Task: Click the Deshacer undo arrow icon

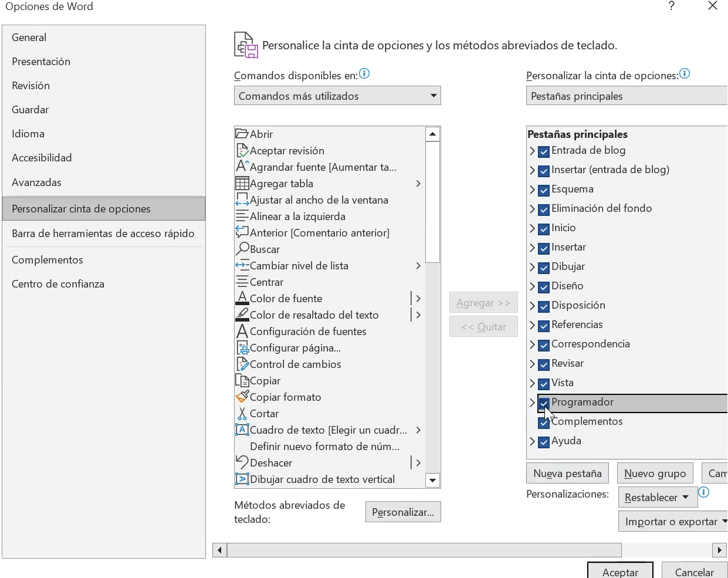Action: click(x=242, y=463)
